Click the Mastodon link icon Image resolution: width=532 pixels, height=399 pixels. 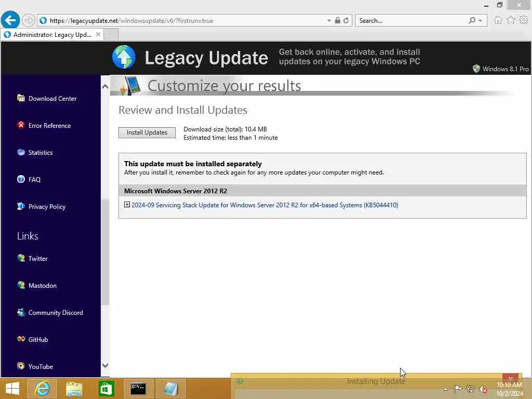(21, 285)
